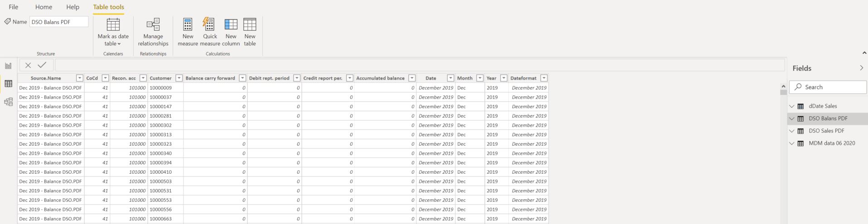This screenshot has height=224, width=868.
Task: Click inside the formula bar
Action: [420, 65]
